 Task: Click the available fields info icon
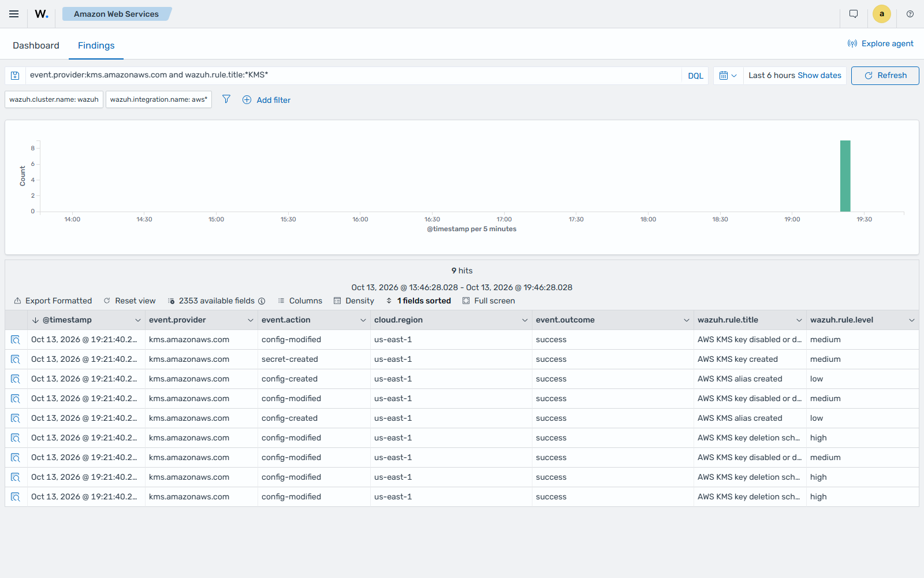click(x=262, y=301)
